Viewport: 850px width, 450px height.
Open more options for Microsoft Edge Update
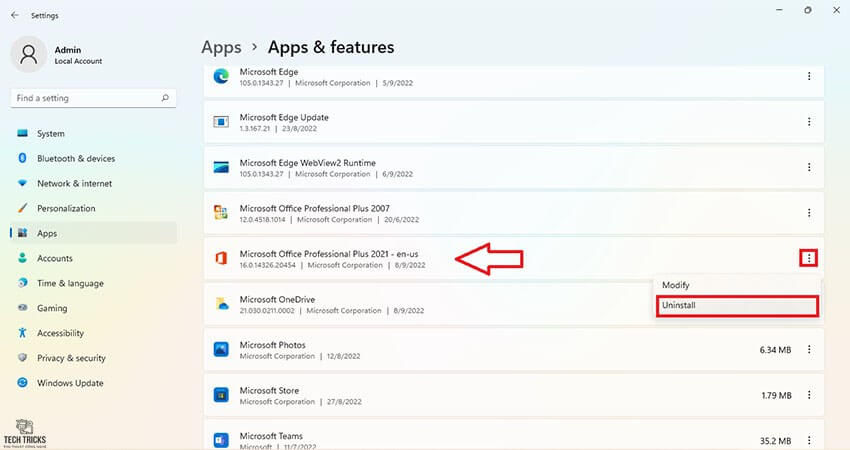click(x=809, y=122)
